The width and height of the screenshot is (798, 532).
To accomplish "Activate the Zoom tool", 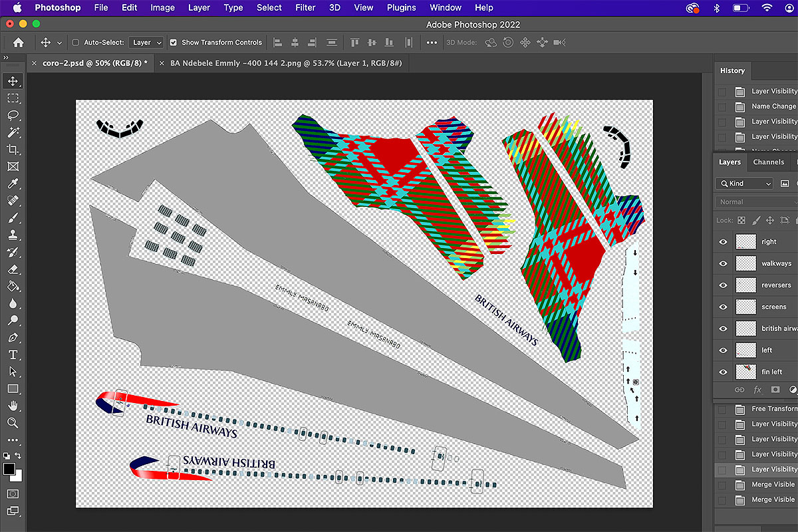I will (x=13, y=423).
